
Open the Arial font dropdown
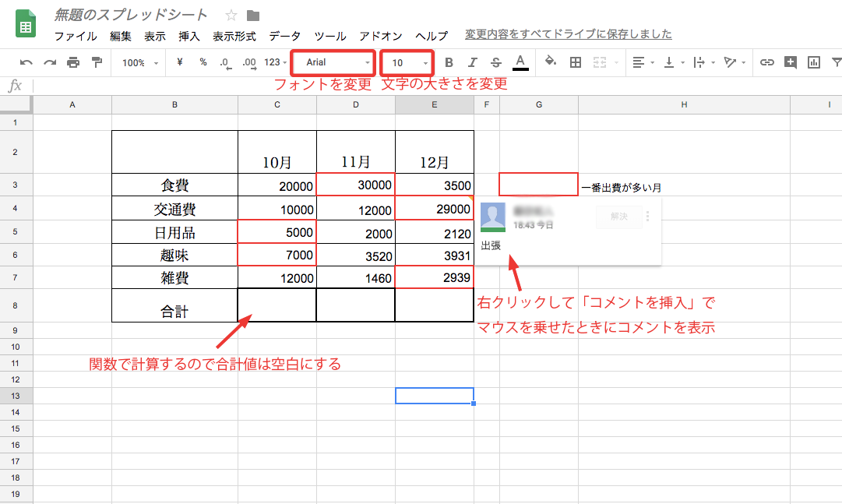tap(333, 62)
